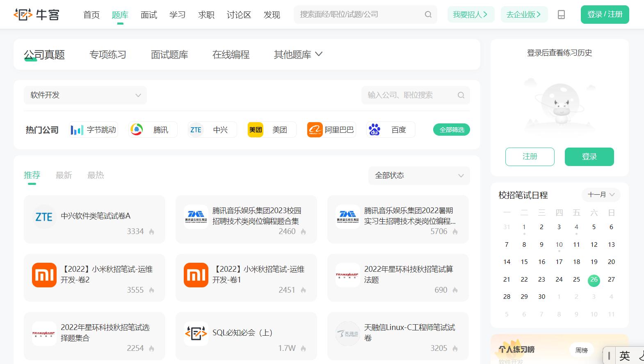
Task: Open the 软件开发 job category dropdown
Action: click(x=85, y=95)
